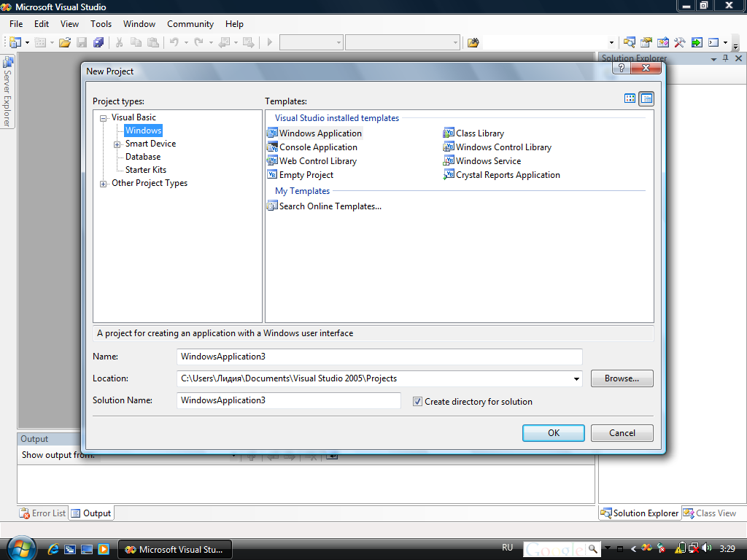Open the Tools menu
The height and width of the screenshot is (560, 747).
(101, 24)
